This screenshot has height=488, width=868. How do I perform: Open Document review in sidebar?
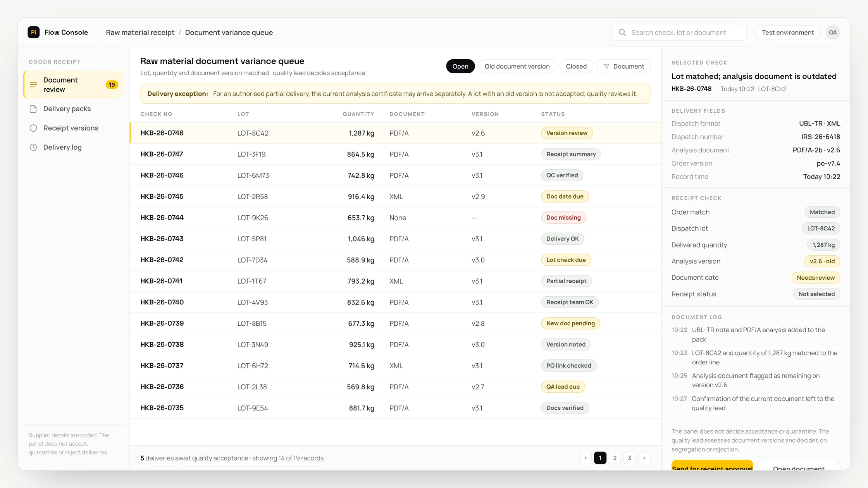[73, 84]
